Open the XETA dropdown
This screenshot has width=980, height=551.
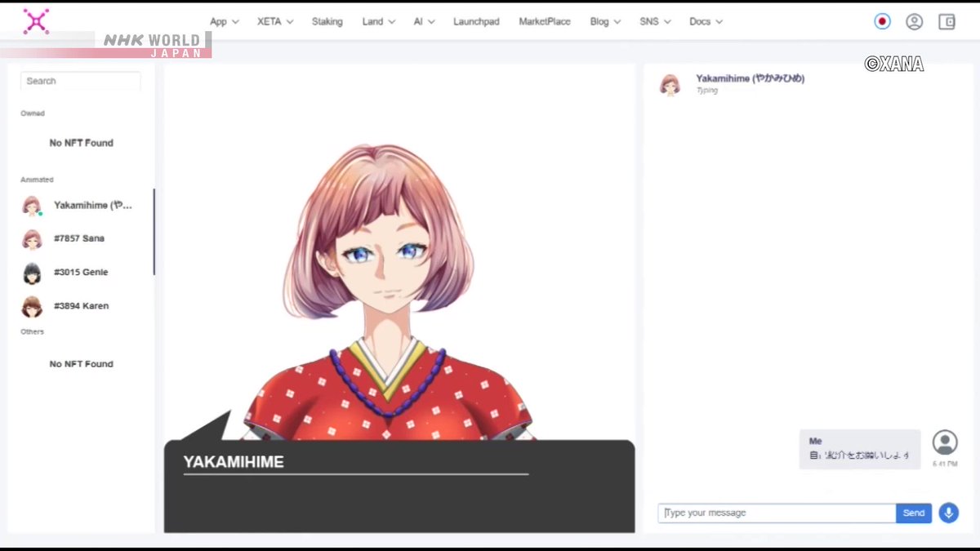[x=274, y=21]
